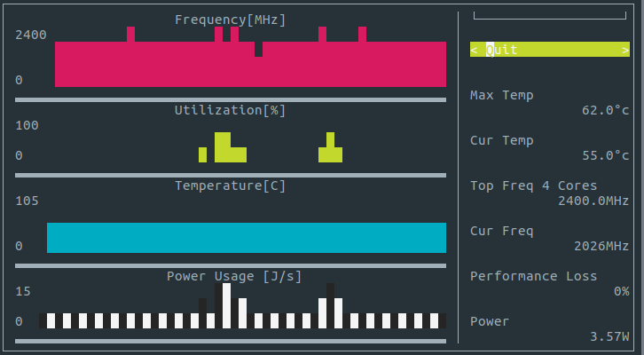This screenshot has height=355, width=644.
Task: Click the left angle bracket beside Quit
Action: (475, 50)
